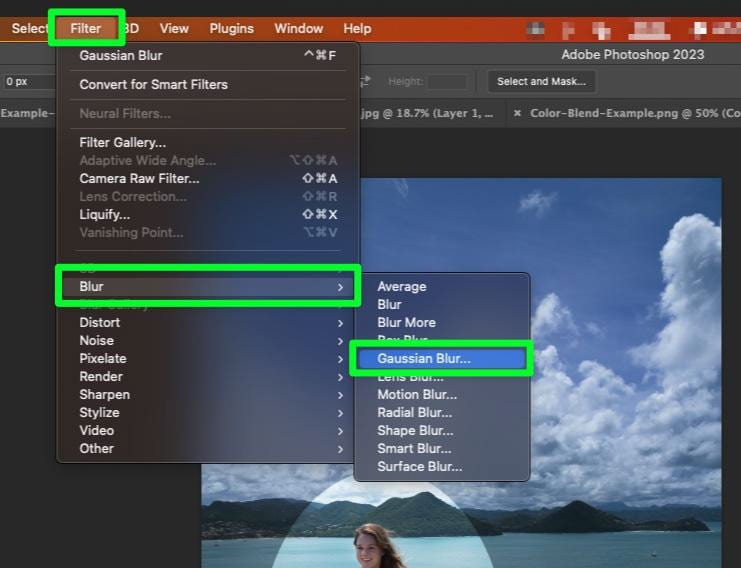
Task: Choose Radial Blur... filter
Action: (442, 412)
